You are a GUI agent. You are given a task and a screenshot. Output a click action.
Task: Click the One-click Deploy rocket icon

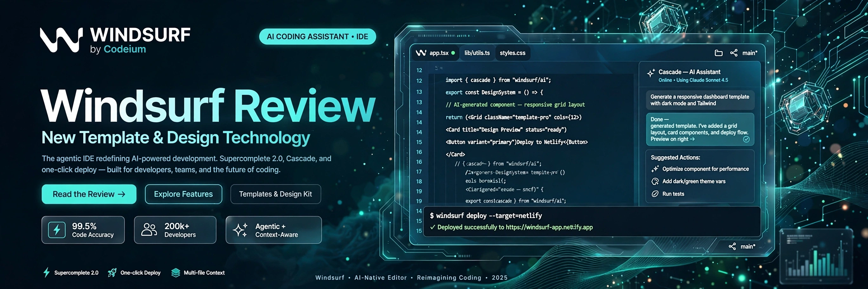click(x=112, y=273)
